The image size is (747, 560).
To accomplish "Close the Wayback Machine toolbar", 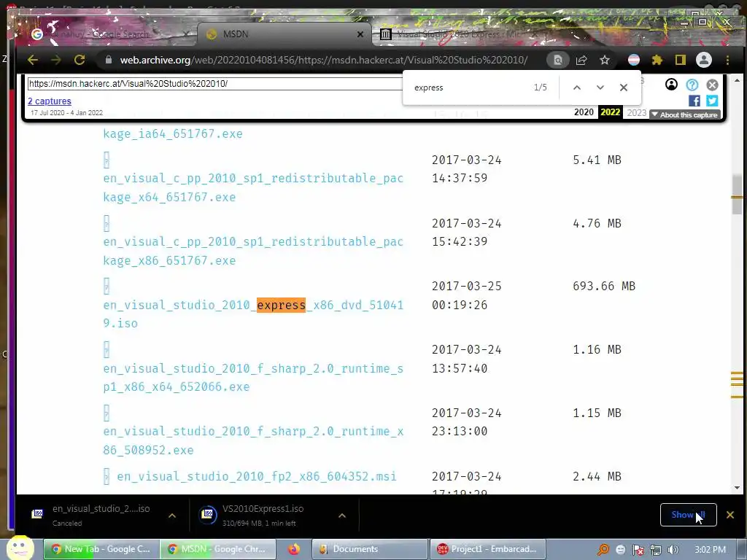I will tap(712, 85).
